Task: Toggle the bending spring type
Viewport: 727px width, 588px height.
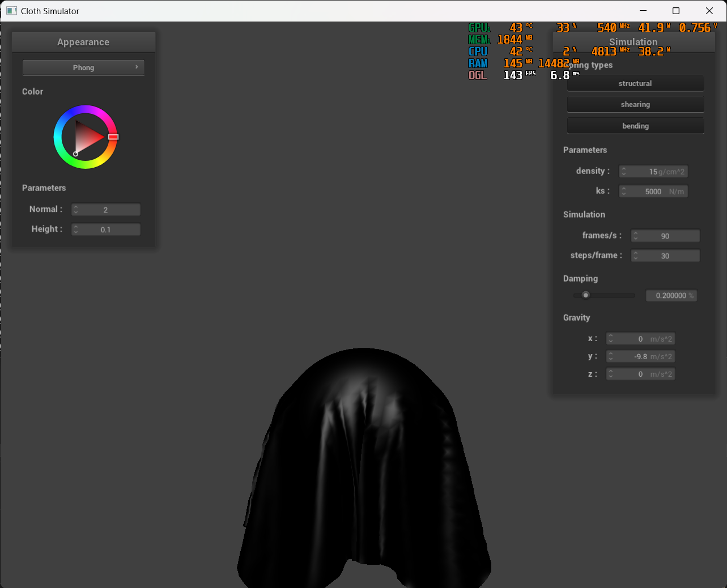Action: (635, 126)
